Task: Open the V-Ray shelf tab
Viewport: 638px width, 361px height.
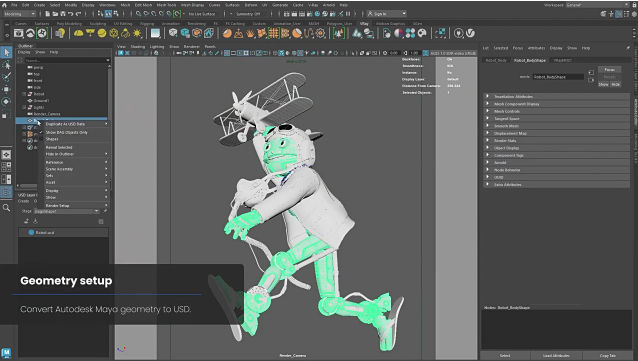Action: point(364,24)
